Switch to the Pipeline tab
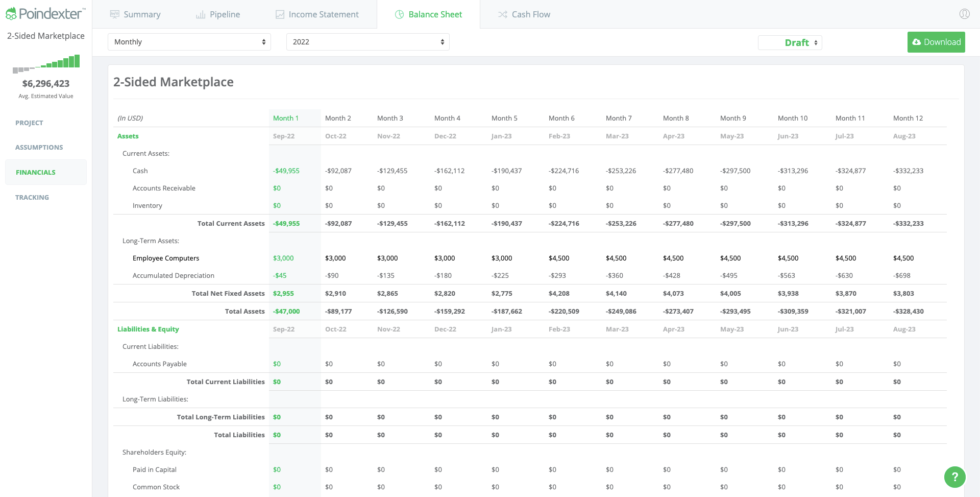This screenshot has height=497, width=980. click(x=218, y=14)
